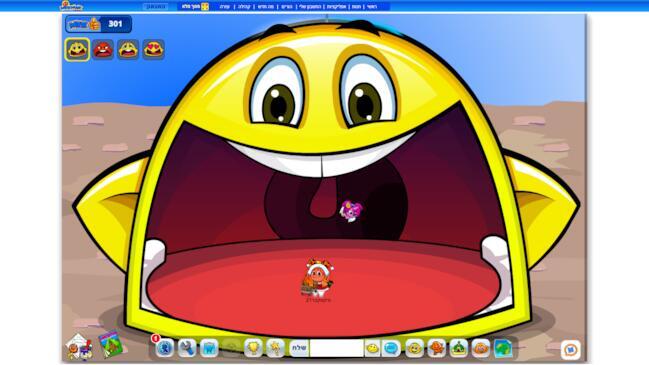The image size is (649, 365).
Task: Click the blue speech bubble icon
Action: [x=391, y=348]
